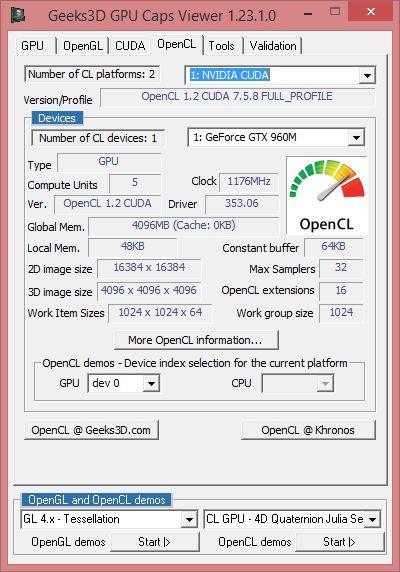Expand the GL 4.x Tessellation demo dropdown

(189, 519)
